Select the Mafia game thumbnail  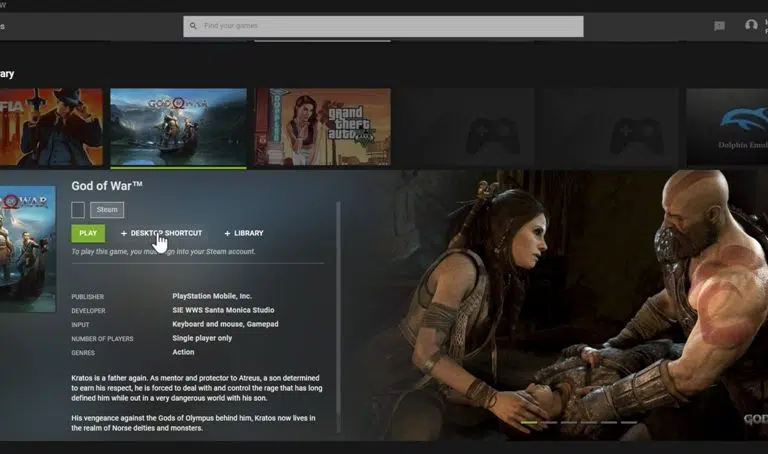click(x=50, y=127)
